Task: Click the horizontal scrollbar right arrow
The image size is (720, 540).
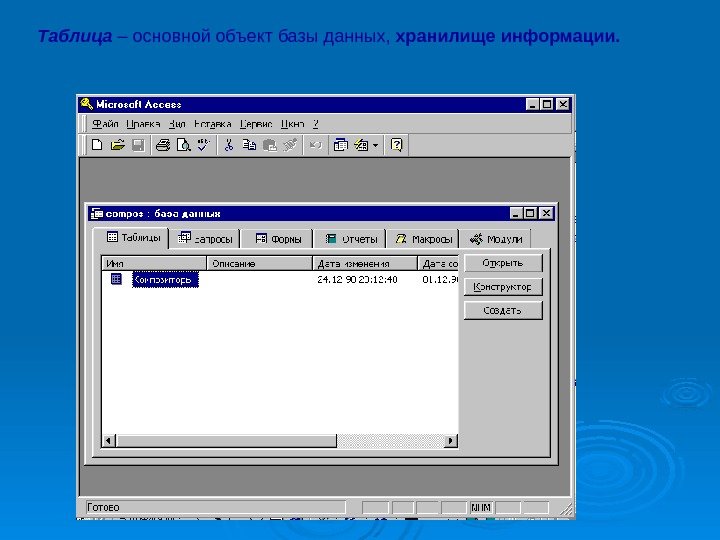Action: click(x=450, y=441)
